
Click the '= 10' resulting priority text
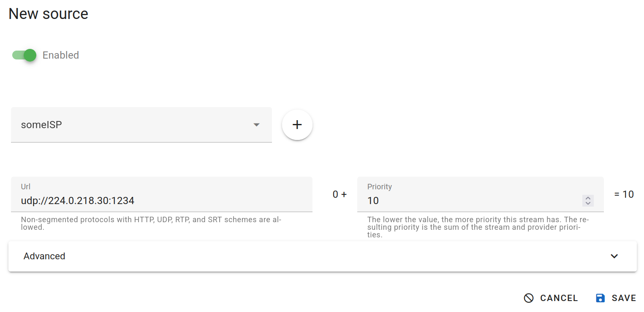tap(624, 194)
